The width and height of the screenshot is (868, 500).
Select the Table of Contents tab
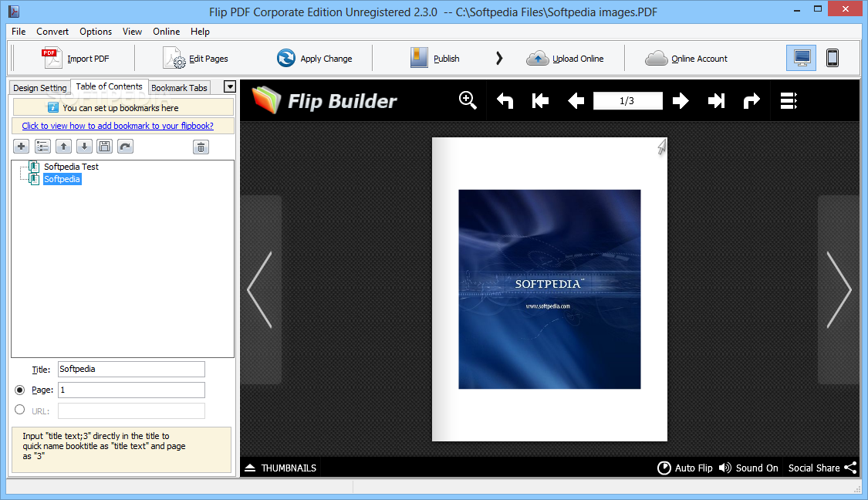(x=109, y=86)
